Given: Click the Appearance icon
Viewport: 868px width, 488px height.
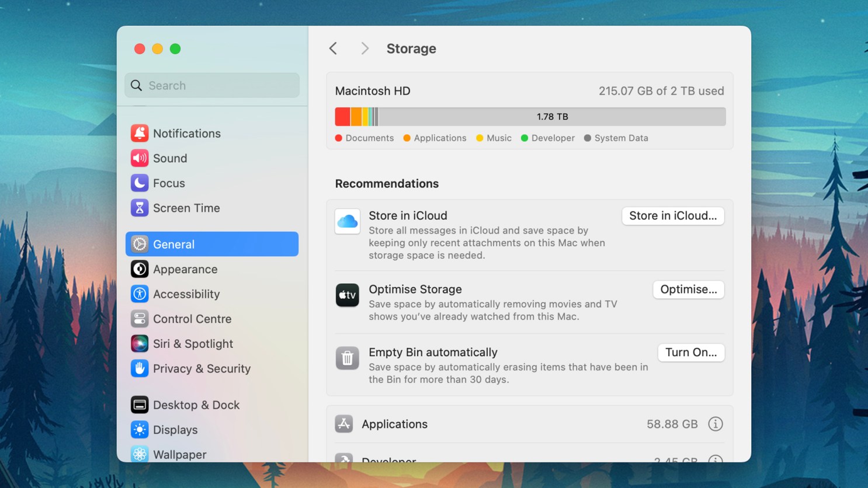Looking at the screenshot, I should (140, 269).
